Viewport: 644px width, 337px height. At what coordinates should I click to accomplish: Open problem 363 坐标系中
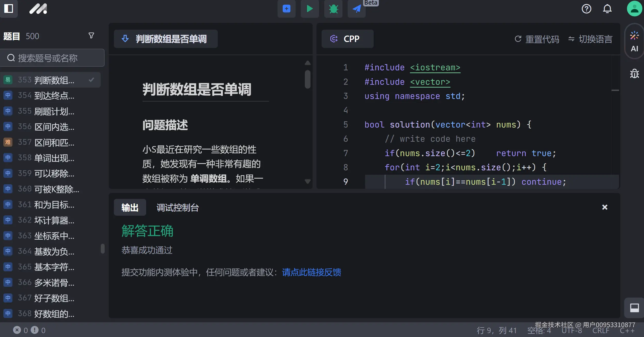point(51,236)
